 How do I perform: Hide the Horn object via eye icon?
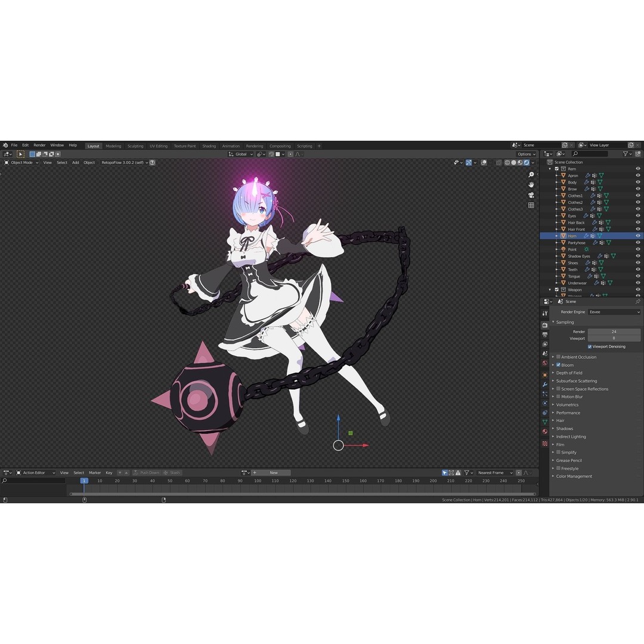coord(638,236)
